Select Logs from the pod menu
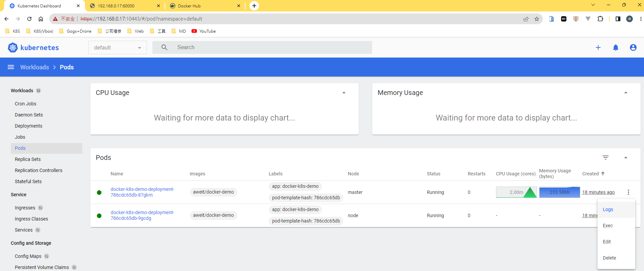Image resolution: width=644 pixels, height=271 pixels. pyautogui.click(x=616, y=209)
